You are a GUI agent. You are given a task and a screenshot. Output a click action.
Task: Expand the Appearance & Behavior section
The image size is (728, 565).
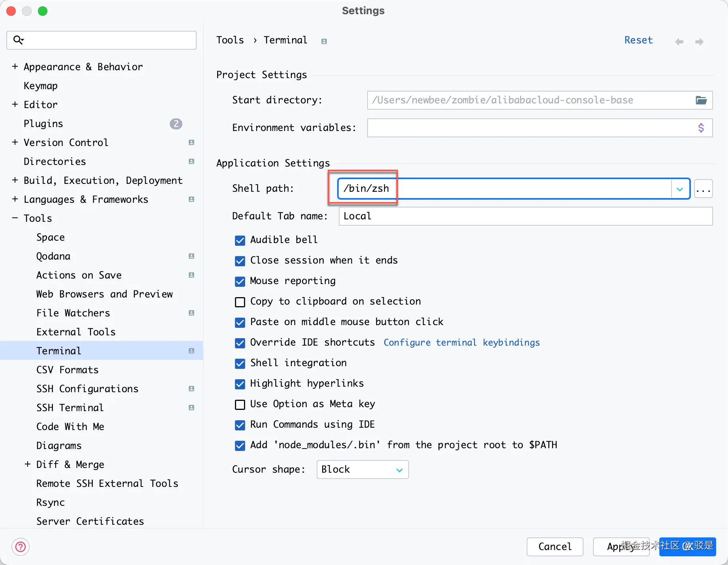[15, 67]
